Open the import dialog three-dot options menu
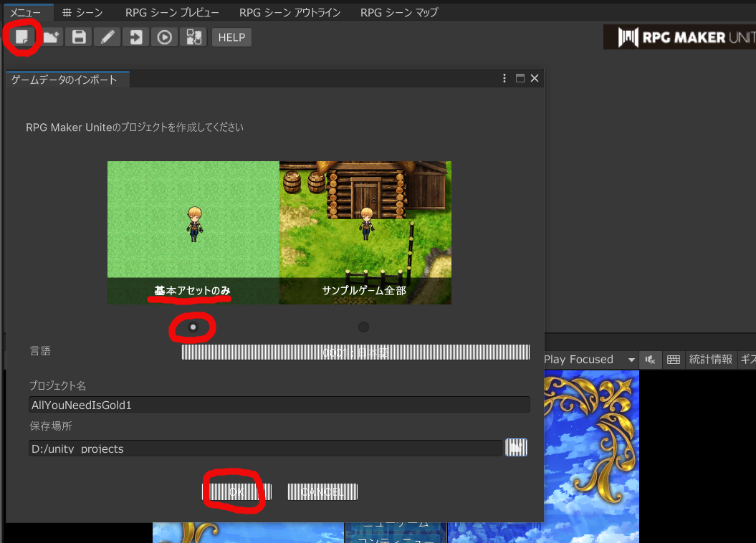The height and width of the screenshot is (543, 756). 505,79
